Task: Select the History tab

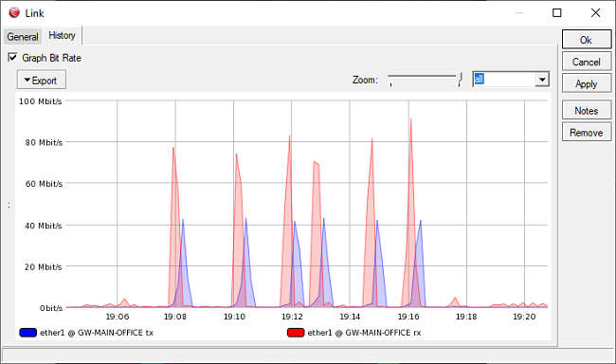Action: tap(62, 35)
